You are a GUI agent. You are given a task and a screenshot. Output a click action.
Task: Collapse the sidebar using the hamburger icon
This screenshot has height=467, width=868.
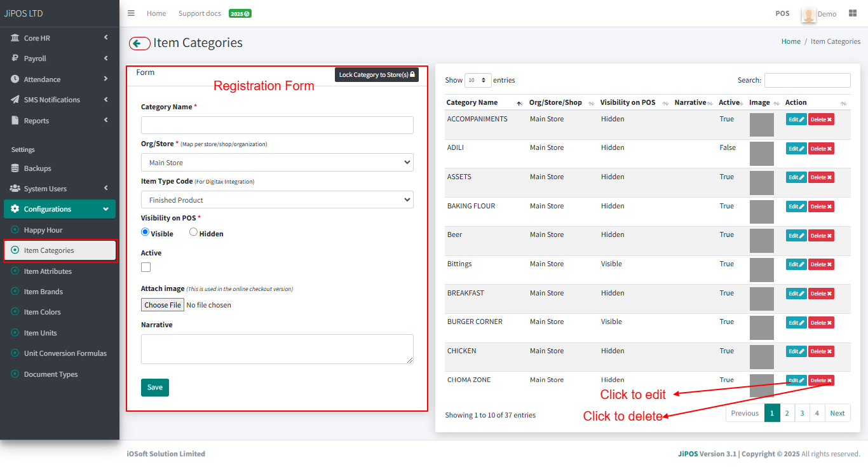point(131,13)
